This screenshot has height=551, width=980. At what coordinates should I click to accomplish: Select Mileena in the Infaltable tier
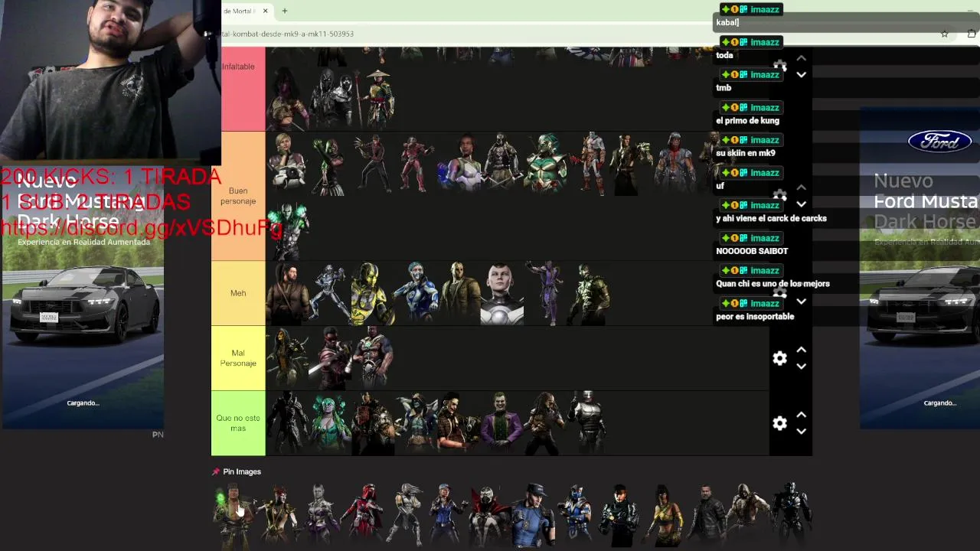click(x=288, y=98)
